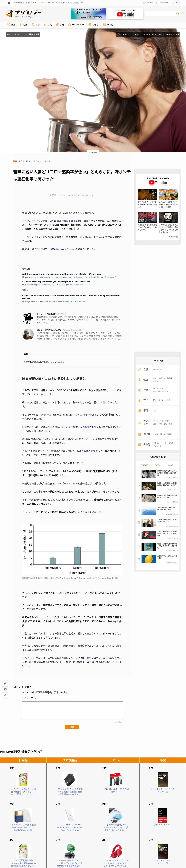
Task: Click the 受容体 tag above the title
Action: 22,161
